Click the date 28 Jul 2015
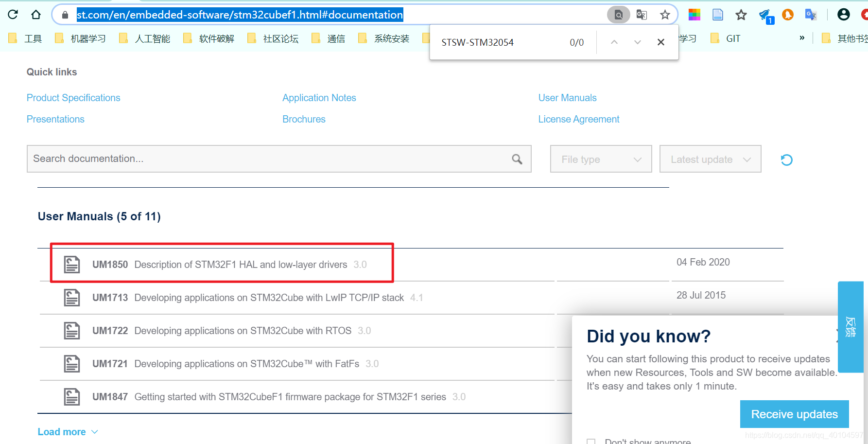868x444 pixels. (x=701, y=295)
